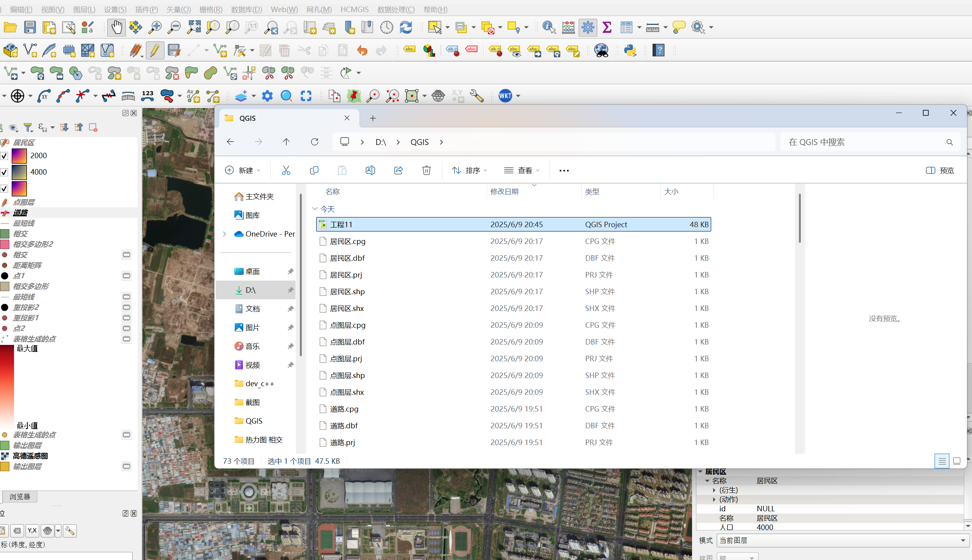Image resolution: width=972 pixels, height=560 pixels.
Task: Click the 浏览器 panel tab
Action: pyautogui.click(x=20, y=496)
